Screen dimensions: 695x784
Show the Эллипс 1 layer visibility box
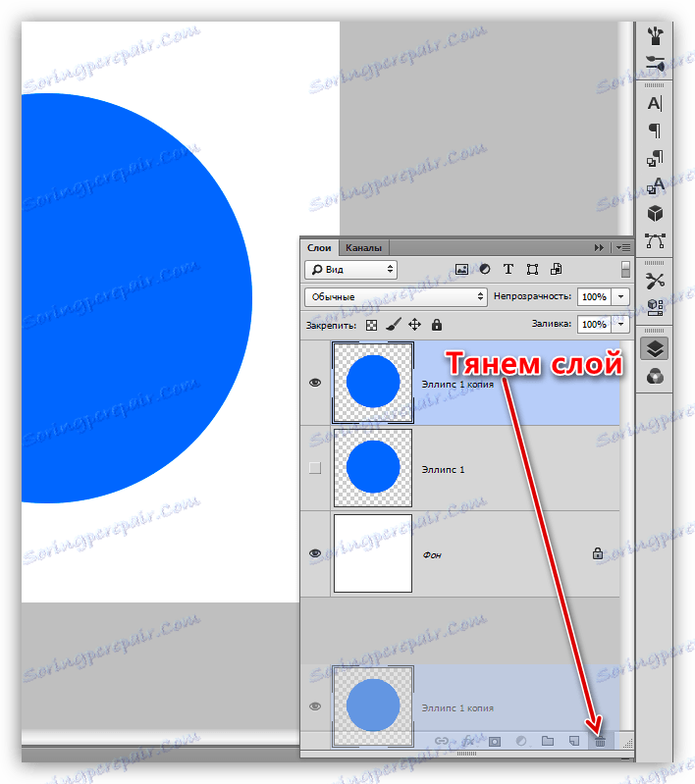(x=315, y=468)
